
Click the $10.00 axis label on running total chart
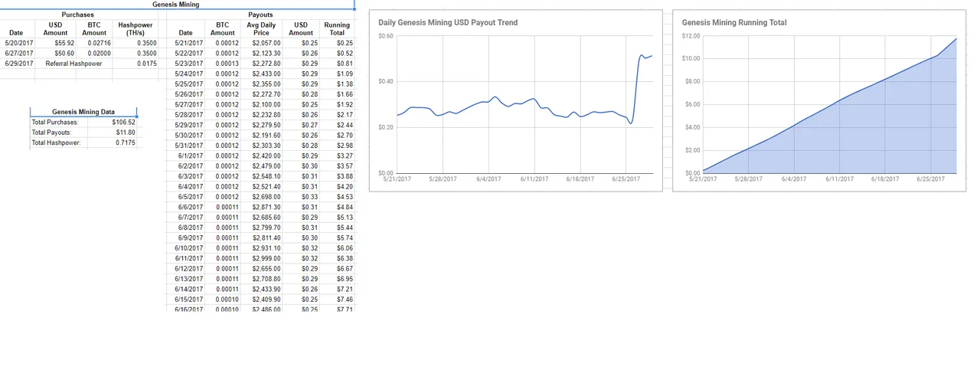(x=691, y=58)
